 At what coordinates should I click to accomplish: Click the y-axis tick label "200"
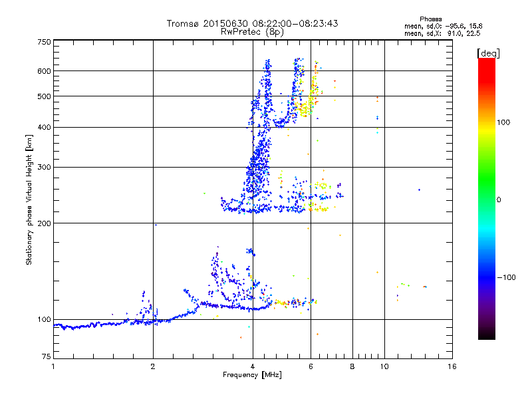[44, 223]
